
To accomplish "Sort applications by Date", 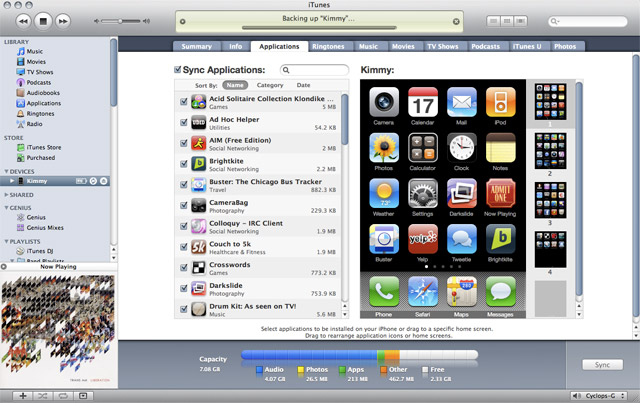I will click(x=303, y=85).
